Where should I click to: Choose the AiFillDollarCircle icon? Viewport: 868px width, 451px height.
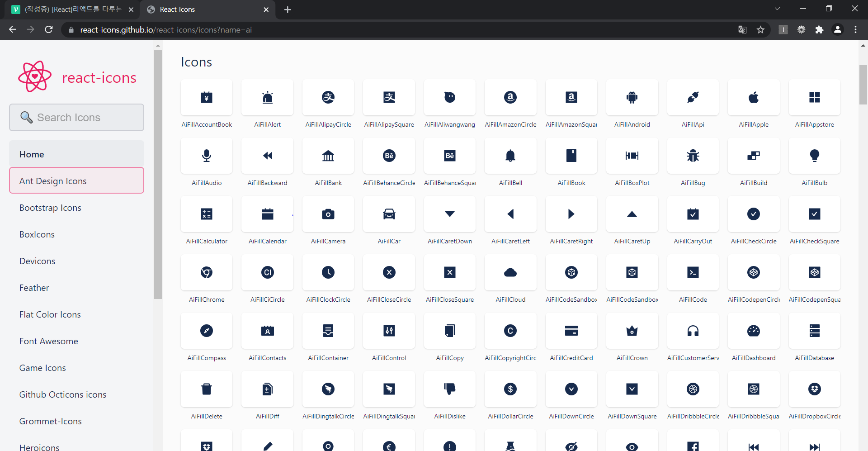(510, 389)
